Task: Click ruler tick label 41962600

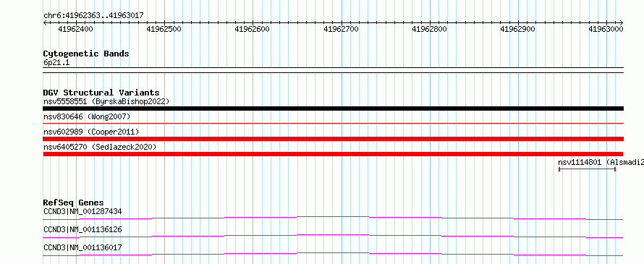Action: 253,29
